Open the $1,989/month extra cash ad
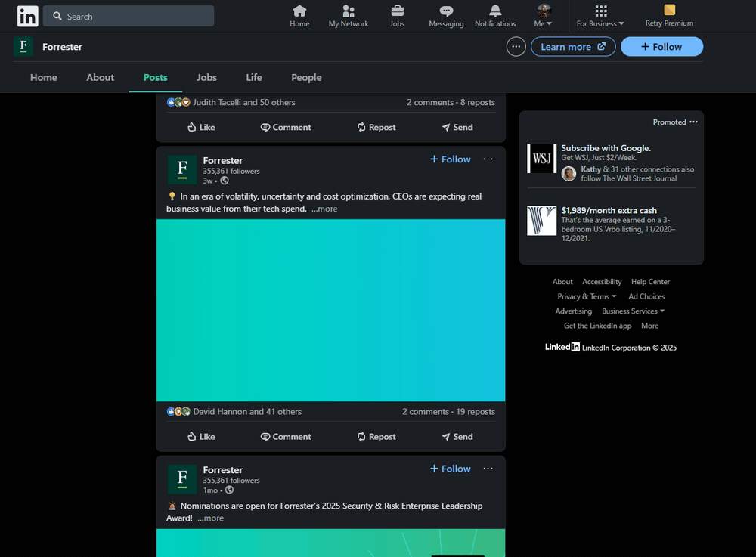756x557 pixels. (609, 211)
